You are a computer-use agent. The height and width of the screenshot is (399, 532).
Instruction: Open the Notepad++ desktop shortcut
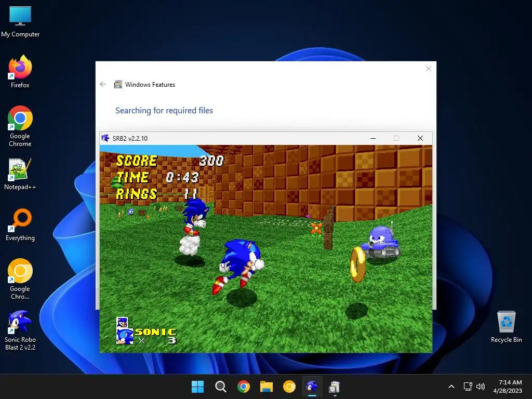[20, 174]
